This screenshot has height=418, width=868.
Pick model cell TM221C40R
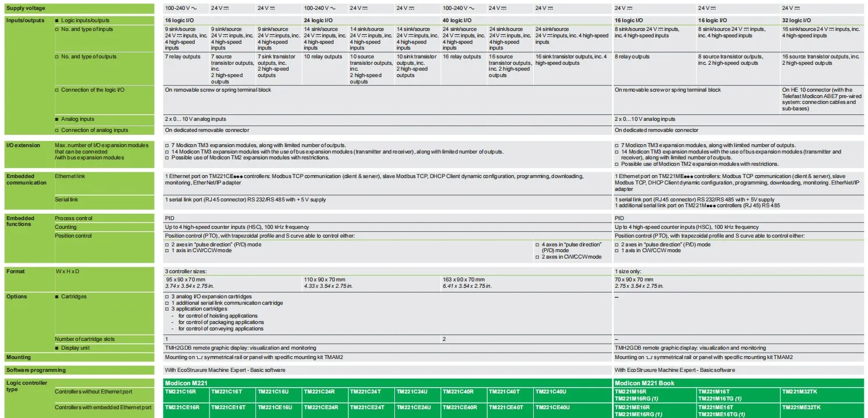coord(458,392)
